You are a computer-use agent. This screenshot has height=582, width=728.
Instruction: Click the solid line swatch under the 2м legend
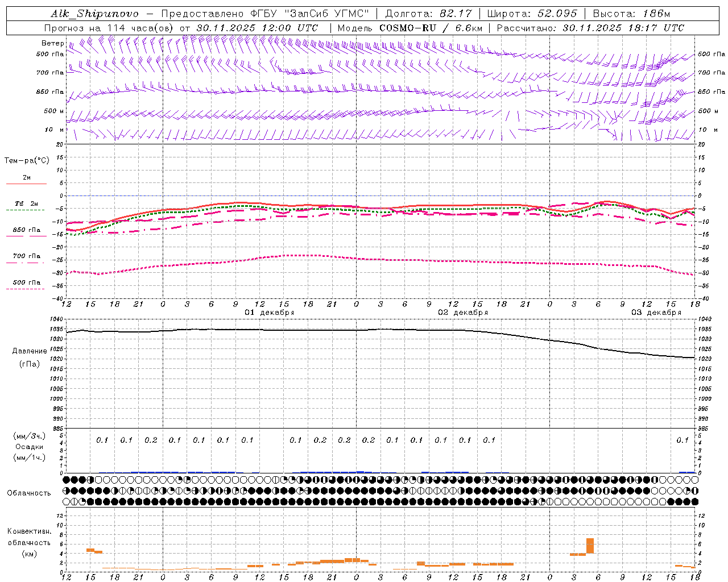click(26, 184)
